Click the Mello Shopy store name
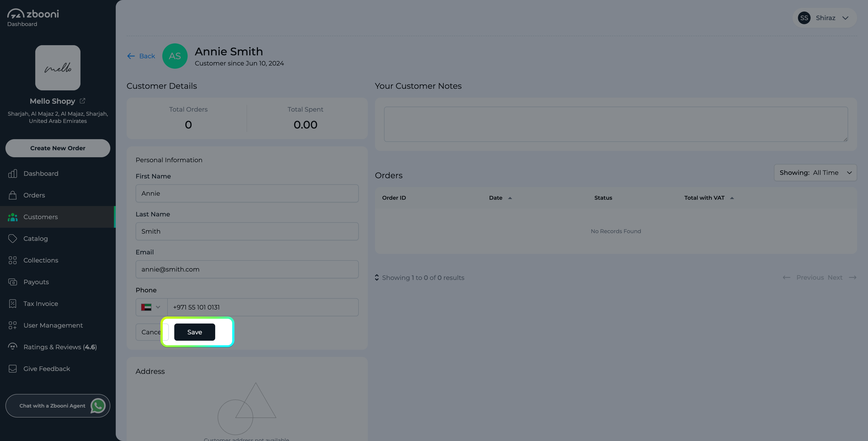 tap(52, 101)
